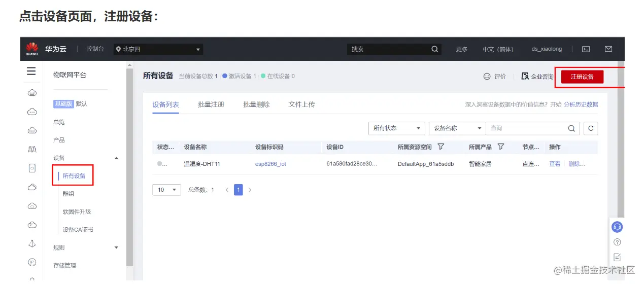Click the DefaultApp_61a5sddb resource space cell
Screen dimensions: 644x284
[x=426, y=164]
